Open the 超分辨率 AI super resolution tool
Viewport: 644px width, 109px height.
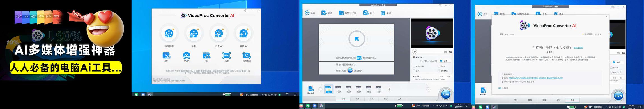(169, 34)
